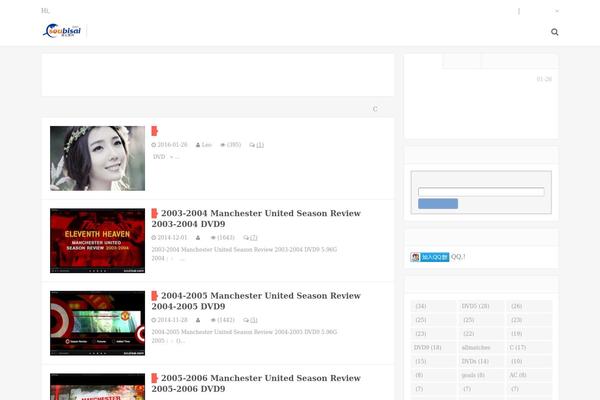Click the author icon on the 2014-12-01 post
Screen dimensions: 600x400
click(x=198, y=238)
